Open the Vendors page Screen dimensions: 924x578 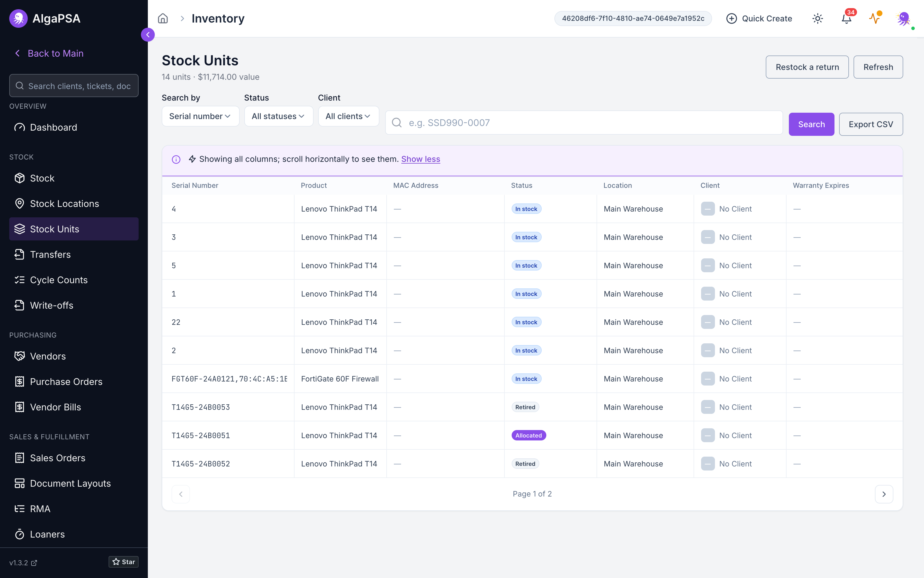(74, 356)
